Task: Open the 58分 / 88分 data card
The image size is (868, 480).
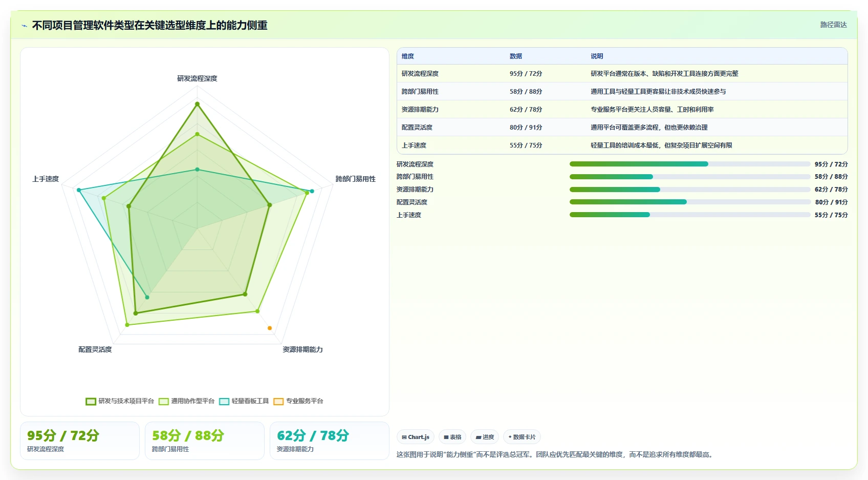Action: [x=205, y=441]
